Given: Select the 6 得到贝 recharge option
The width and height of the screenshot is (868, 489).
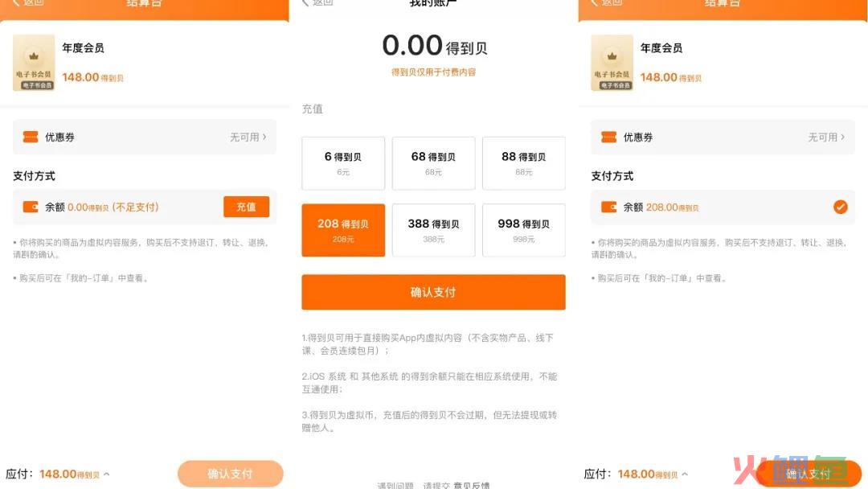Looking at the screenshot, I should (343, 163).
